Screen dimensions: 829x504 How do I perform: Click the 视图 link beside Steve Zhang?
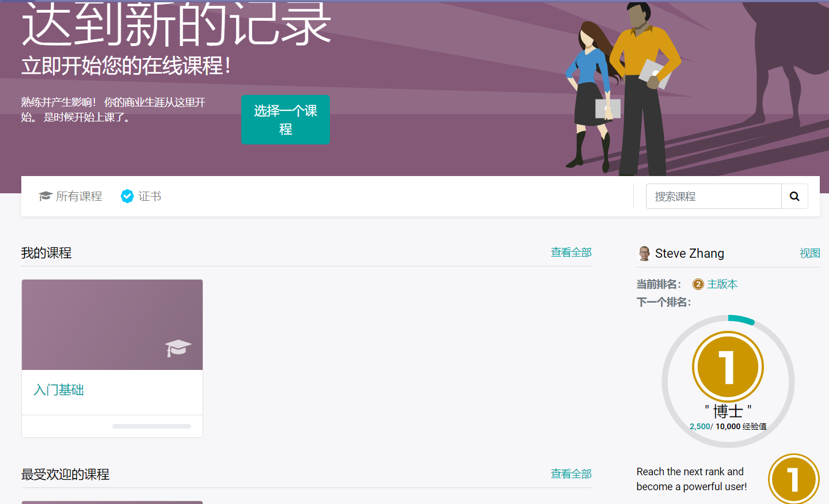click(x=809, y=253)
